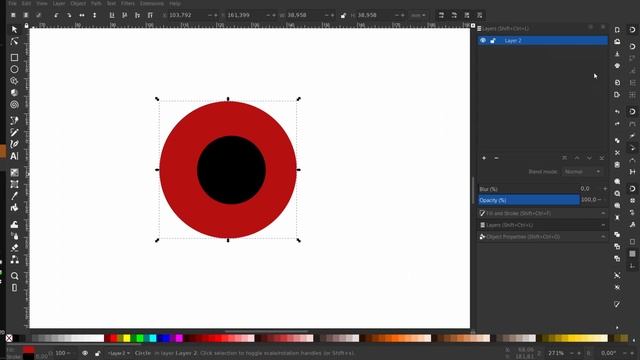This screenshot has height=360, width=640.
Task: Click the Blur slider bar
Action: point(529,189)
